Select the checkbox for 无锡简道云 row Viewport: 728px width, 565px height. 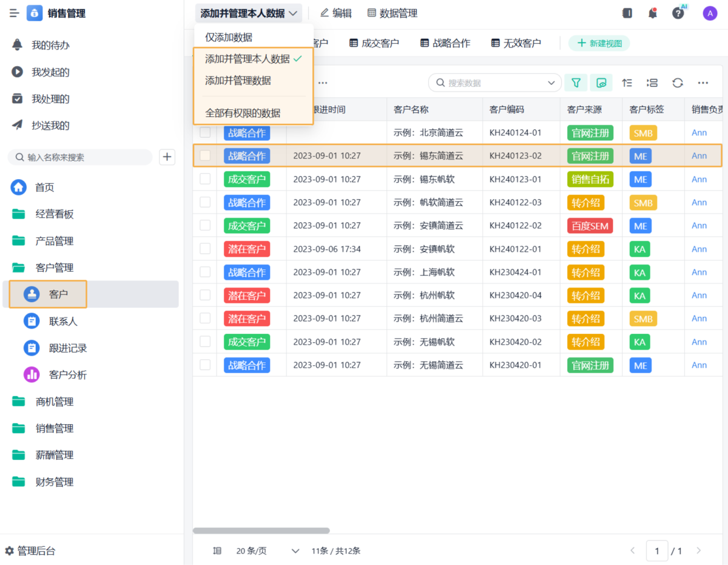click(x=205, y=365)
